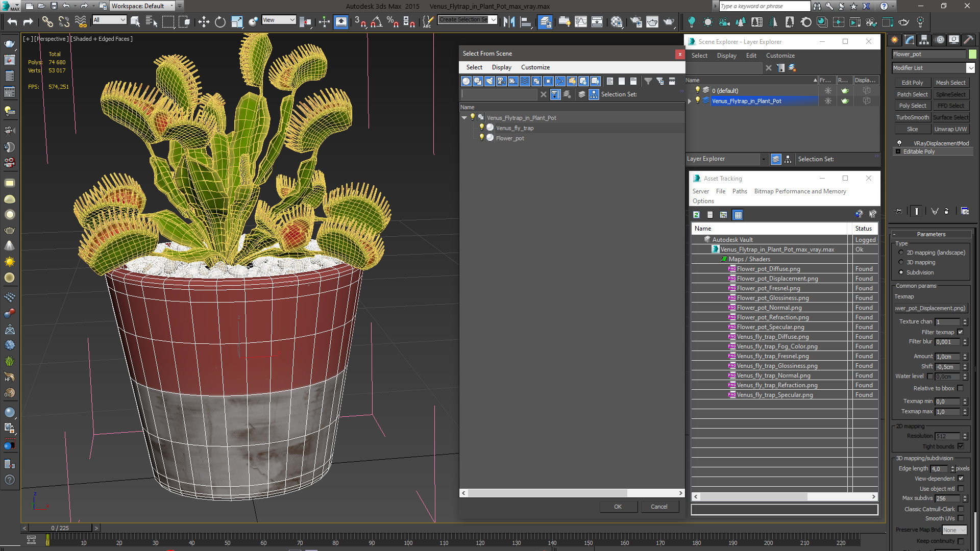980x551 pixels.
Task: Open the Utilities hammer panel icon
Action: (968, 40)
